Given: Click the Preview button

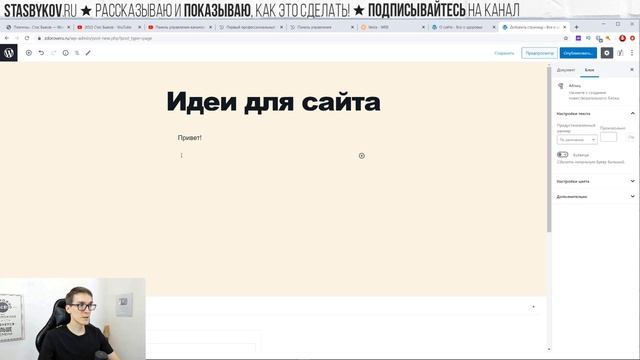Looking at the screenshot, I should point(539,53).
